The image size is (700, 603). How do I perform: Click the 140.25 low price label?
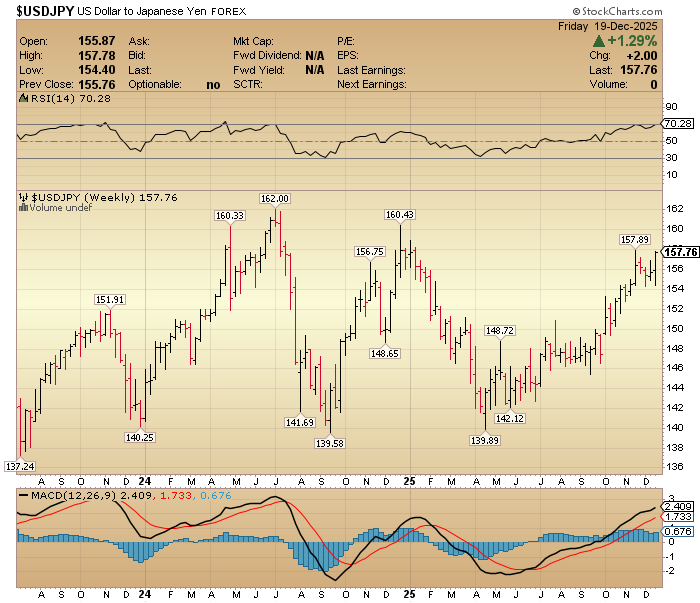(140, 437)
